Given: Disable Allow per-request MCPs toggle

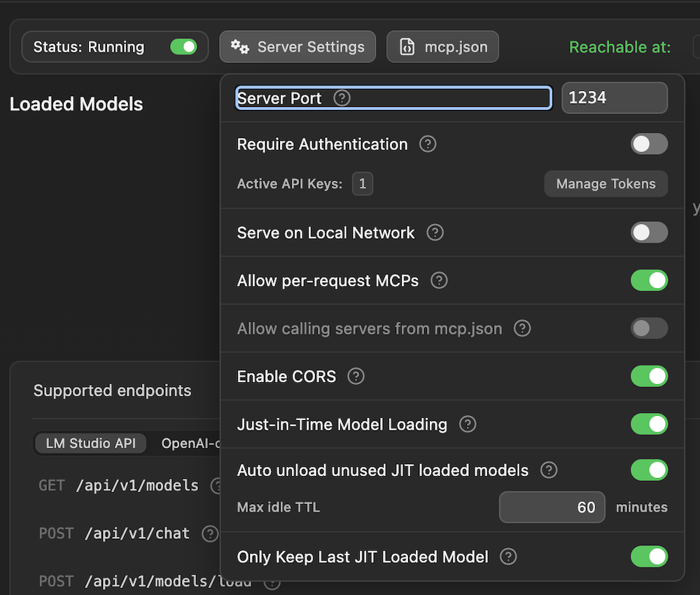Looking at the screenshot, I should (649, 280).
